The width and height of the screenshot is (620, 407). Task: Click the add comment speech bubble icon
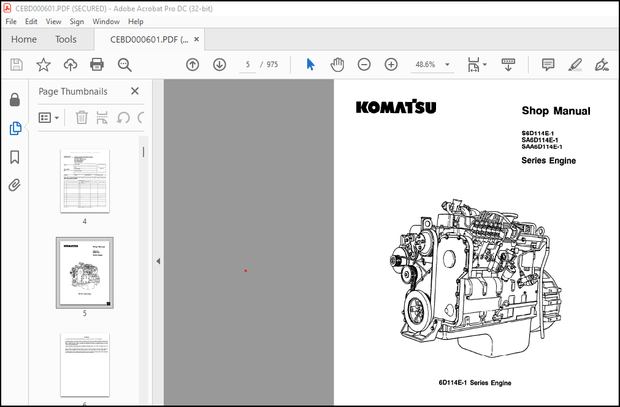point(548,64)
